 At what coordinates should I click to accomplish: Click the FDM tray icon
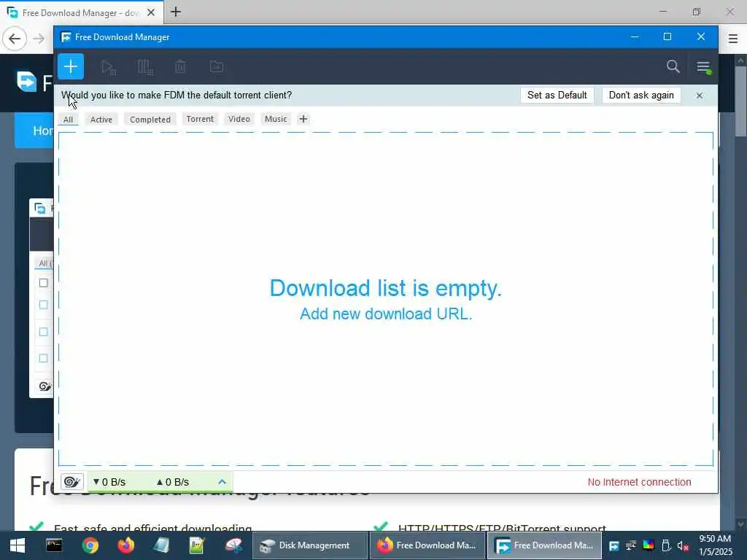(614, 545)
